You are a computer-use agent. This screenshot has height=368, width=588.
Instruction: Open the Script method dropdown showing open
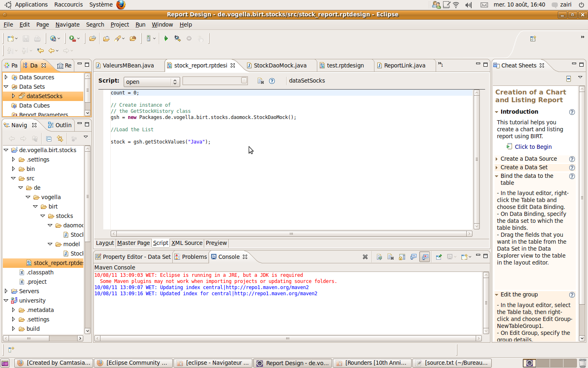tap(151, 82)
